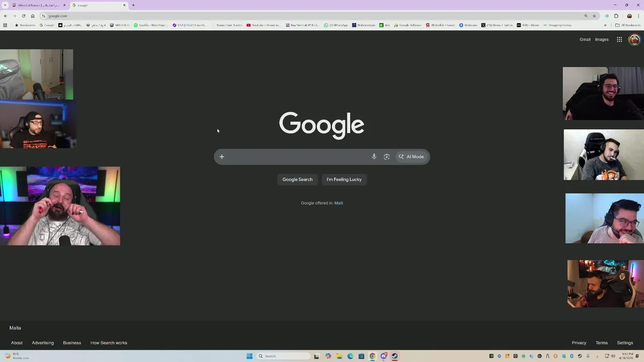This screenshot has width=644, height=362.
Task: Open the Privacy footer link
Action: (x=579, y=343)
